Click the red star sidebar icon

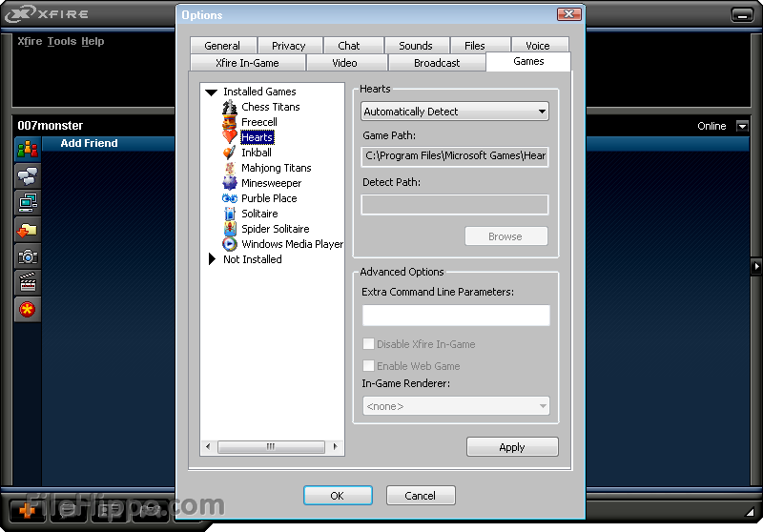tap(28, 309)
